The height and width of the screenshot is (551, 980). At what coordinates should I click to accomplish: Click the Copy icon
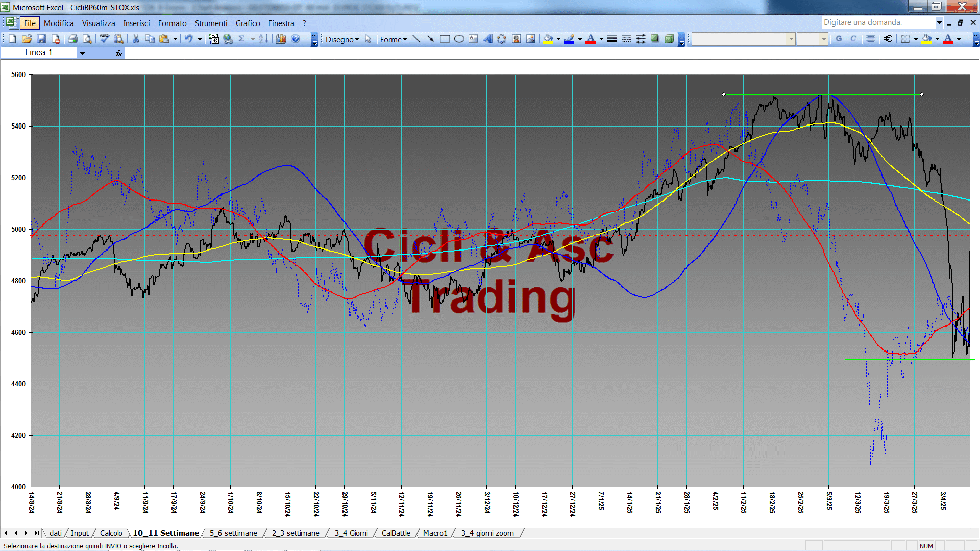pos(150,39)
